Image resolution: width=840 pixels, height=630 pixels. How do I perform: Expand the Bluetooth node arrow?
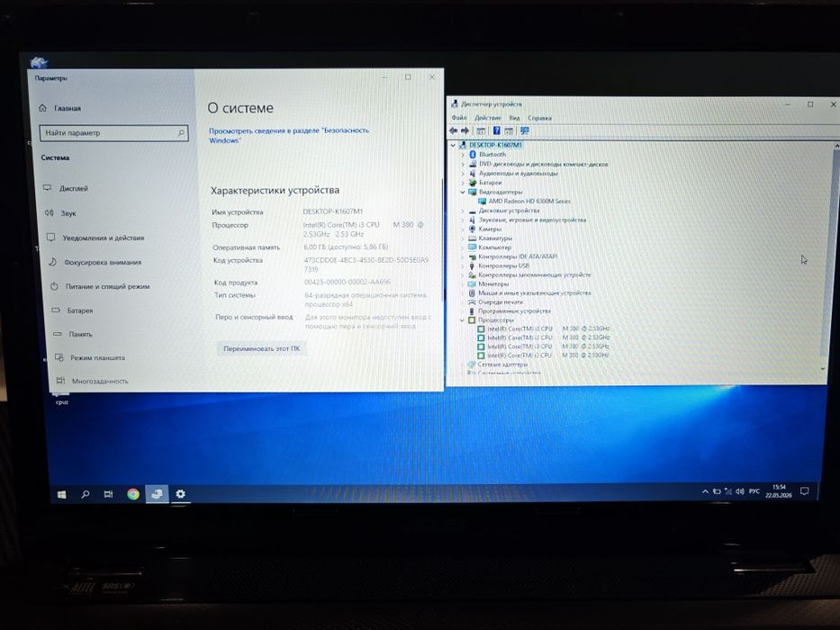click(x=463, y=155)
